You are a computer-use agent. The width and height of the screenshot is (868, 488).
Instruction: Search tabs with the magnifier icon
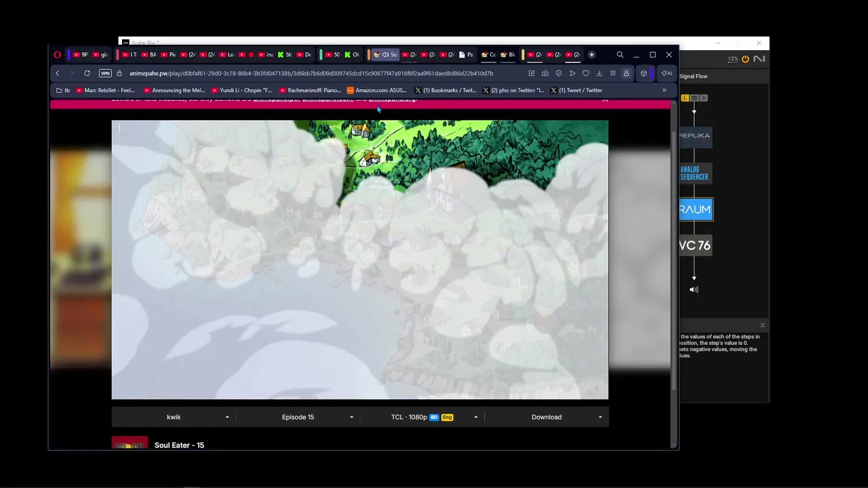pos(620,55)
